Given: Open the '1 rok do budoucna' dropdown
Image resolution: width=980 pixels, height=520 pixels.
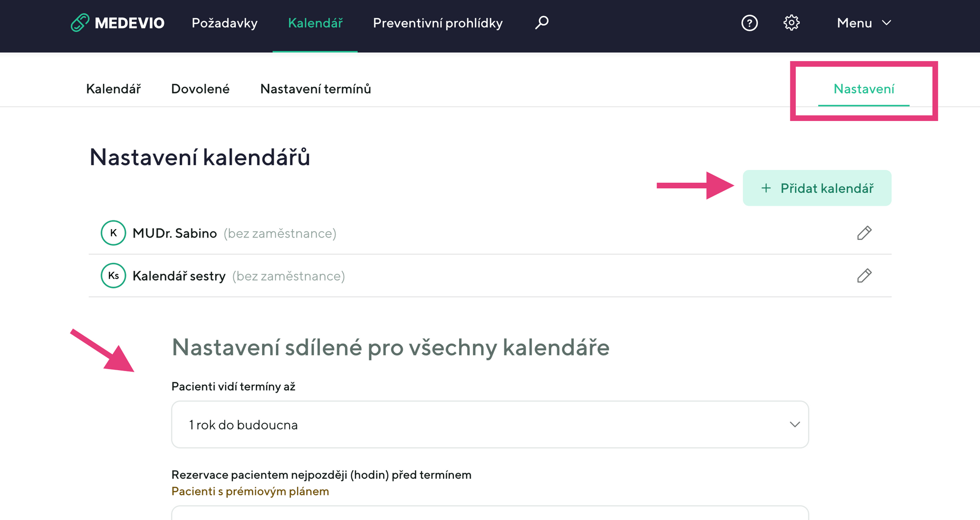Looking at the screenshot, I should pyautogui.click(x=489, y=425).
